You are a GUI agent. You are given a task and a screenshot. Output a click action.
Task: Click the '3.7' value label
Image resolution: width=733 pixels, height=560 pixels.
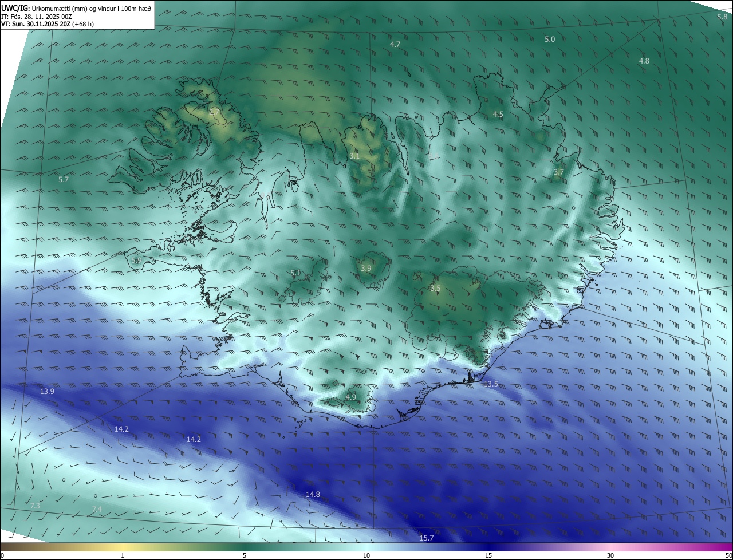(x=559, y=172)
